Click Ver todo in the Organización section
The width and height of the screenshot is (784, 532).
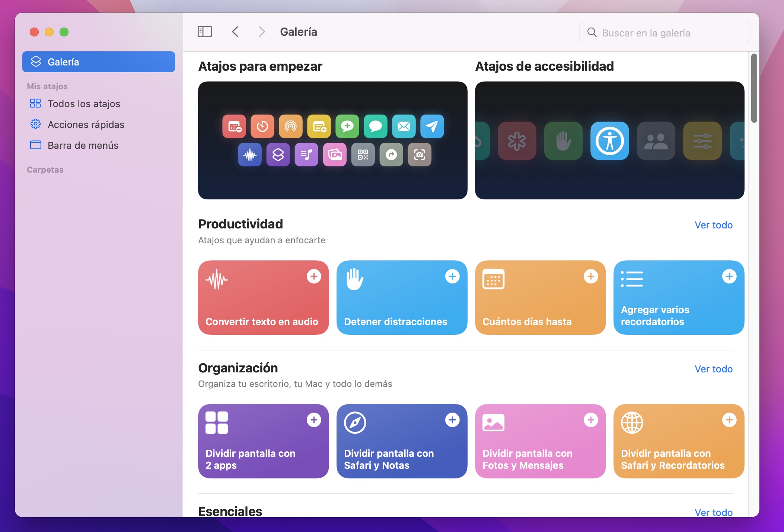pos(714,369)
